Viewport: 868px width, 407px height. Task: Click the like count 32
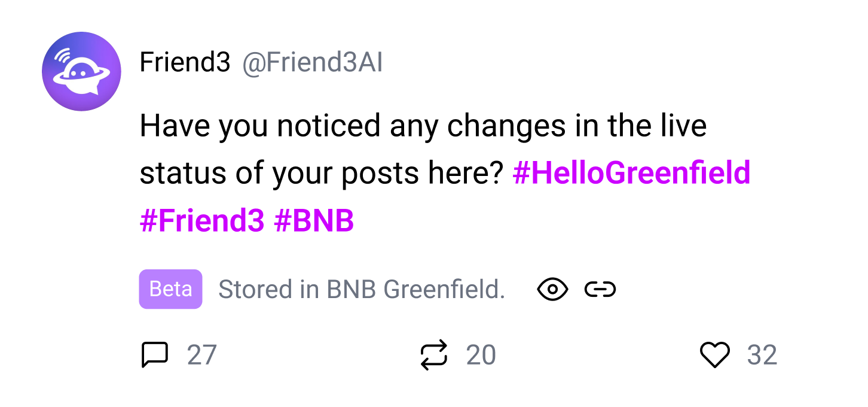click(x=762, y=355)
